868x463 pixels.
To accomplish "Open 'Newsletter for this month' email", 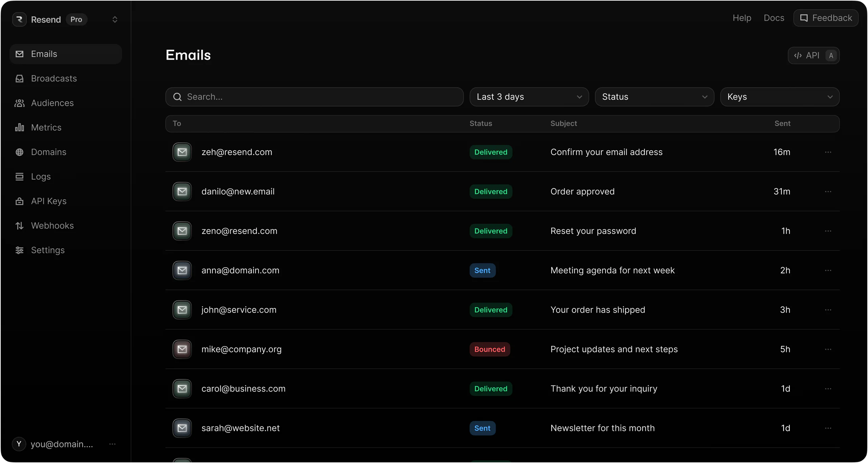I will [602, 428].
